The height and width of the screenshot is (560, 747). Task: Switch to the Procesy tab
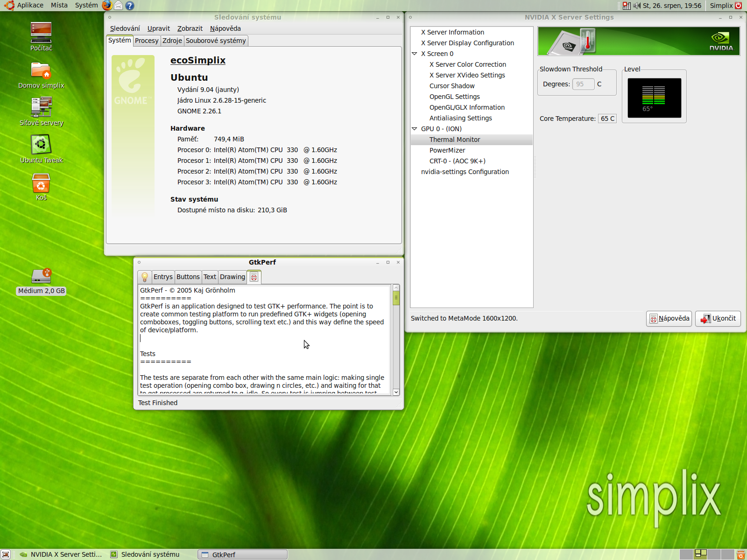click(x=147, y=41)
